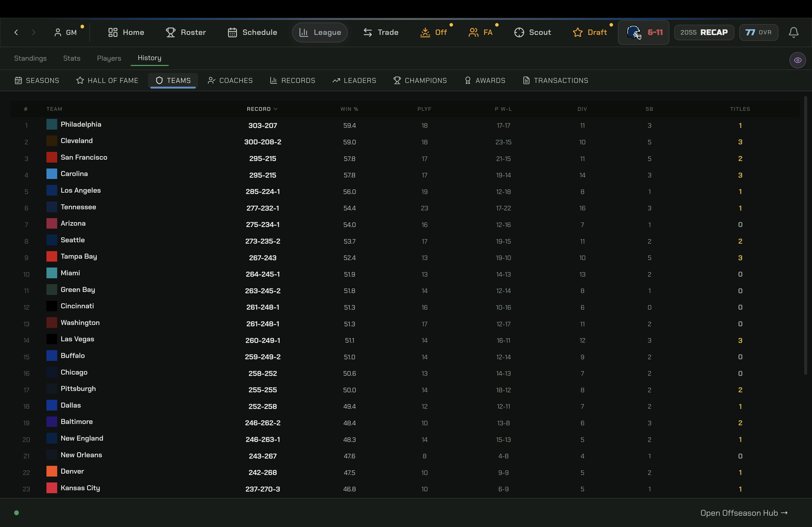
Task: Open the Awards sub-tab
Action: (x=485, y=80)
